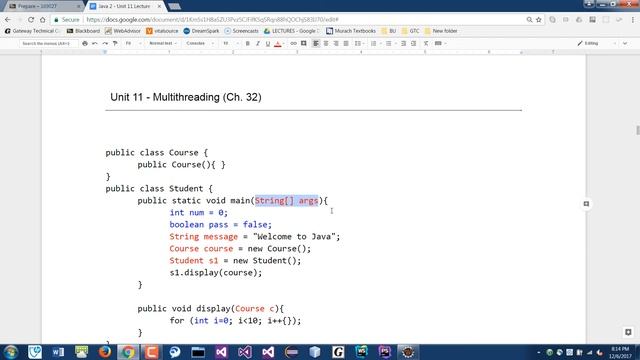640x360 pixels.
Task: Click the browser Back arrow
Action: (x=8, y=20)
